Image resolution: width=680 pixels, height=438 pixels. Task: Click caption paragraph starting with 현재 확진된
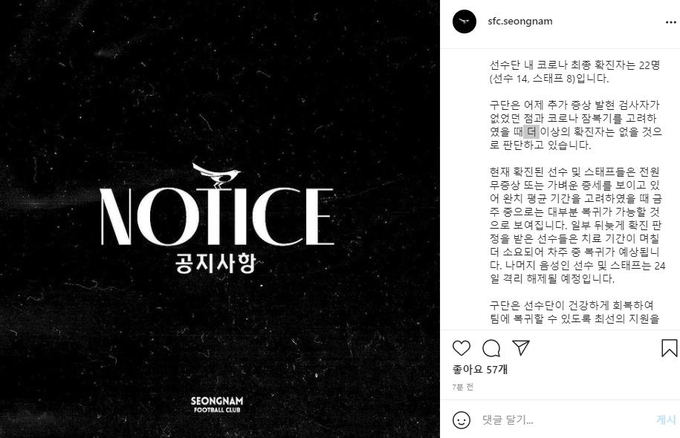pos(577,225)
